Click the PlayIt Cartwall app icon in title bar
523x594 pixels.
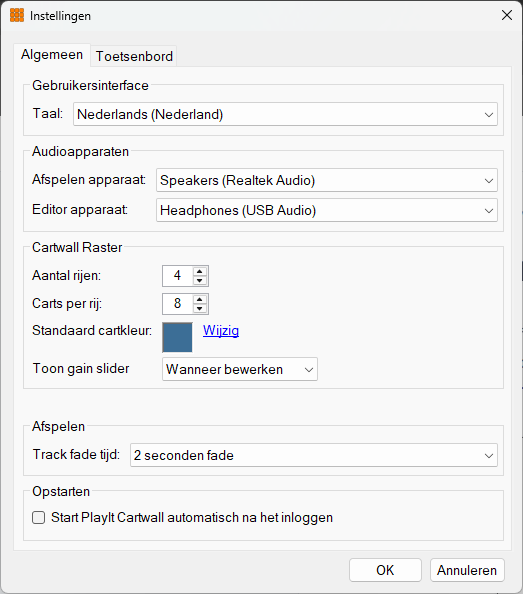(x=17, y=16)
